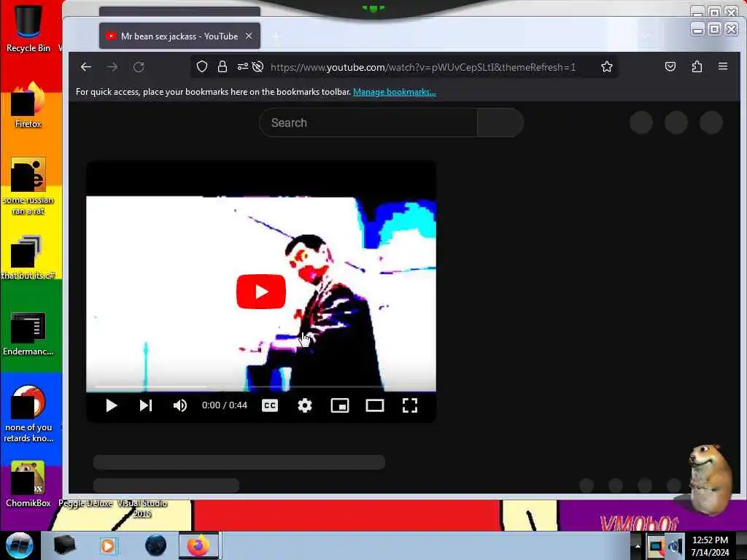Play the video using the control bar play icon
This screenshot has height=560, width=747.
(x=112, y=405)
